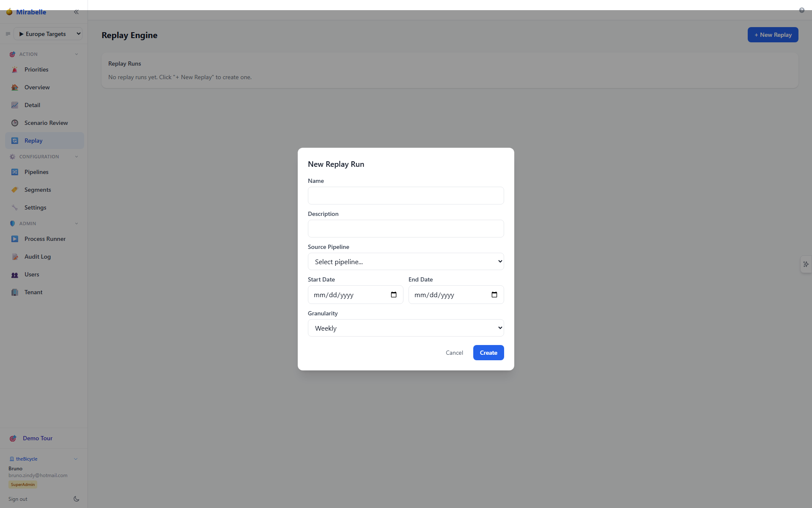
Task: Collapse the ACTION section chevron
Action: [77, 54]
